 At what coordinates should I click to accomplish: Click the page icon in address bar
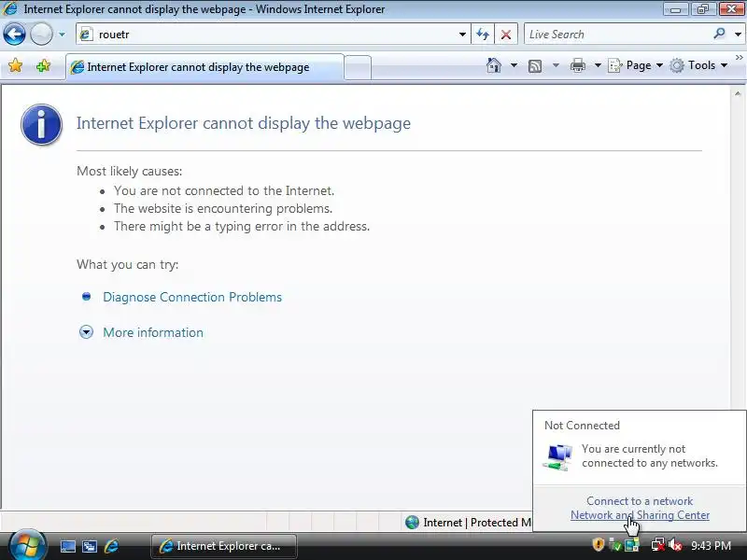(x=86, y=35)
